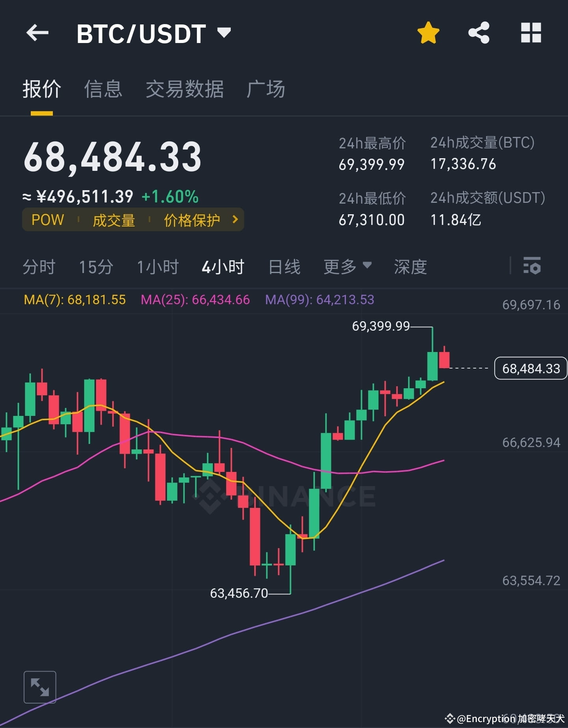Expand 价格保护 details via its chevron

pos(235,220)
